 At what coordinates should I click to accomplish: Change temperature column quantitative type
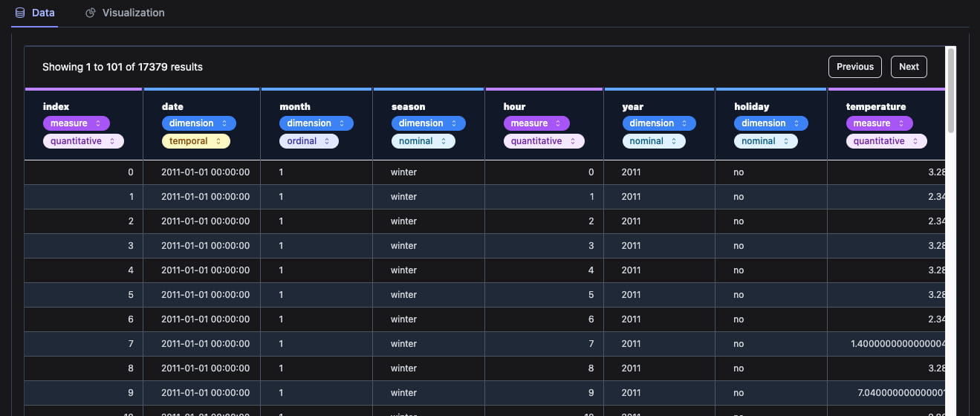coord(886,141)
